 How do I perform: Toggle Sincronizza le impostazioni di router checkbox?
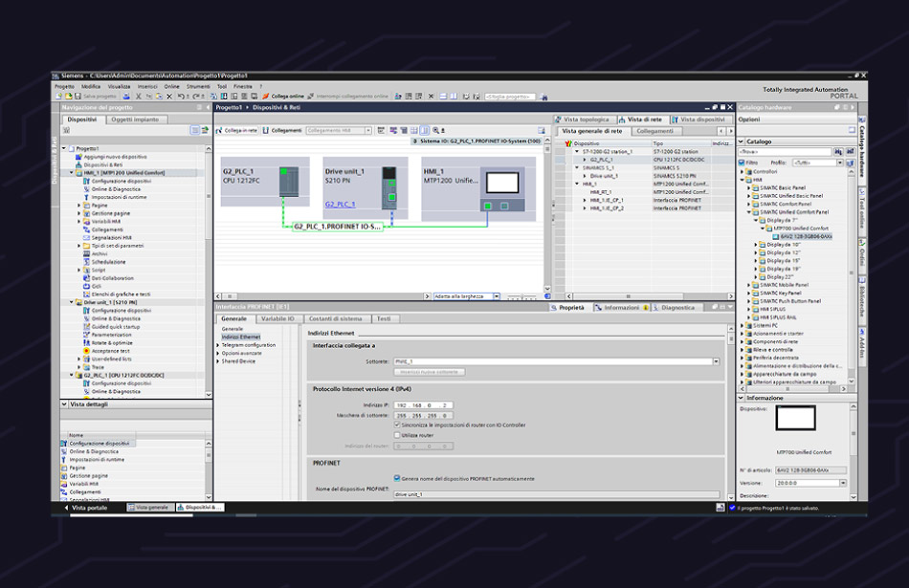(x=397, y=425)
